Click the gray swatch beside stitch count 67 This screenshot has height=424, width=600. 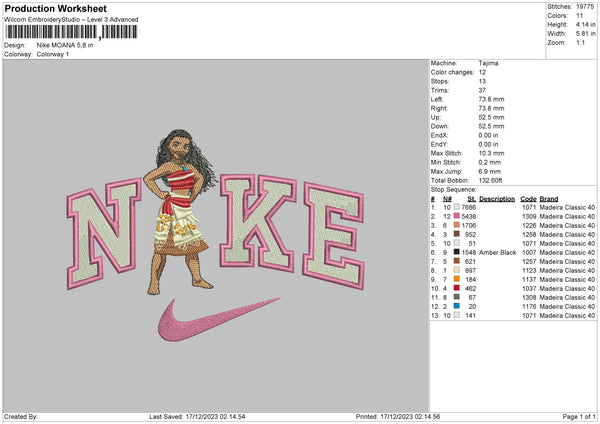457,297
